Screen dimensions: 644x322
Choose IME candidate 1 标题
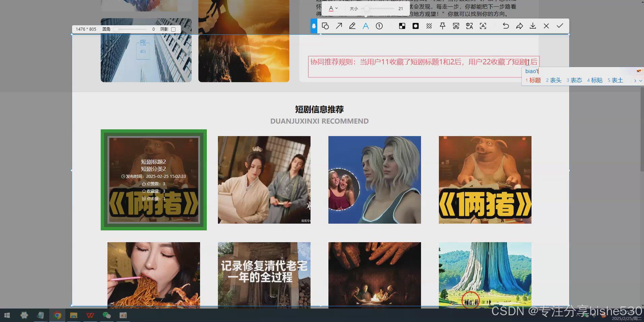pos(533,80)
